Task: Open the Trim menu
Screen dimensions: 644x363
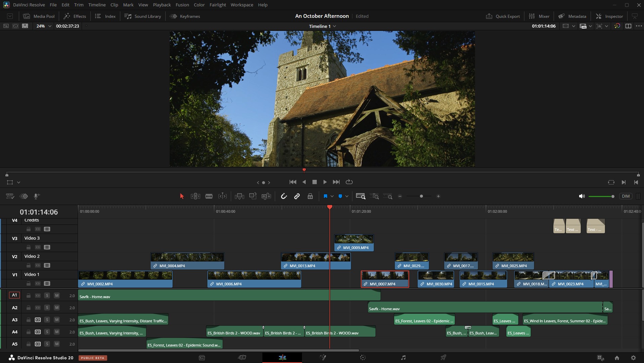Action: [79, 5]
